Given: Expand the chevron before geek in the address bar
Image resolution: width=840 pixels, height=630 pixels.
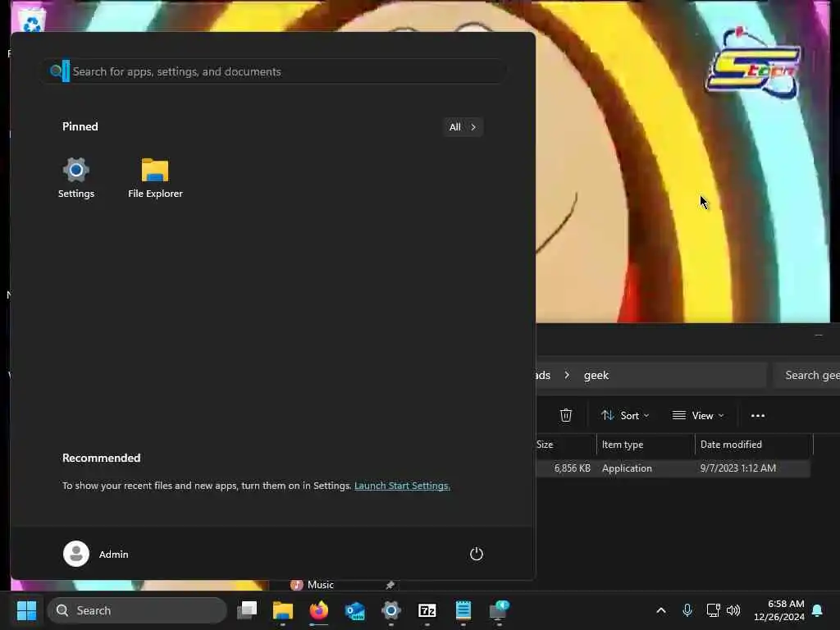Looking at the screenshot, I should pos(567,375).
